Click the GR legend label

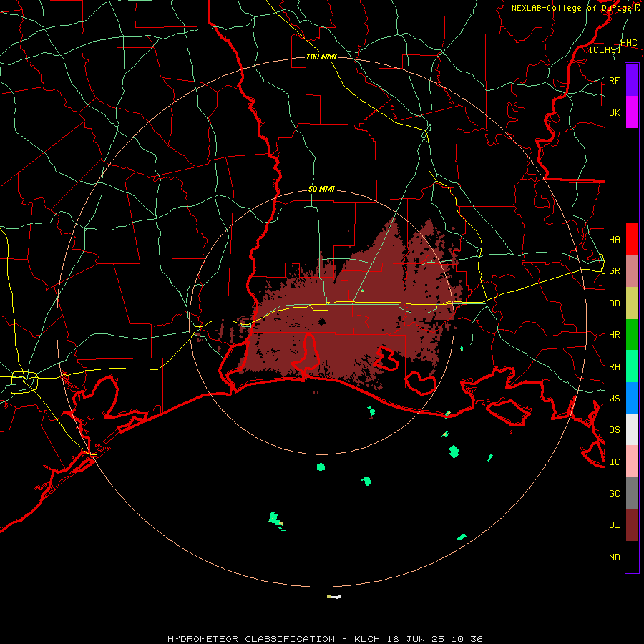[614, 271]
